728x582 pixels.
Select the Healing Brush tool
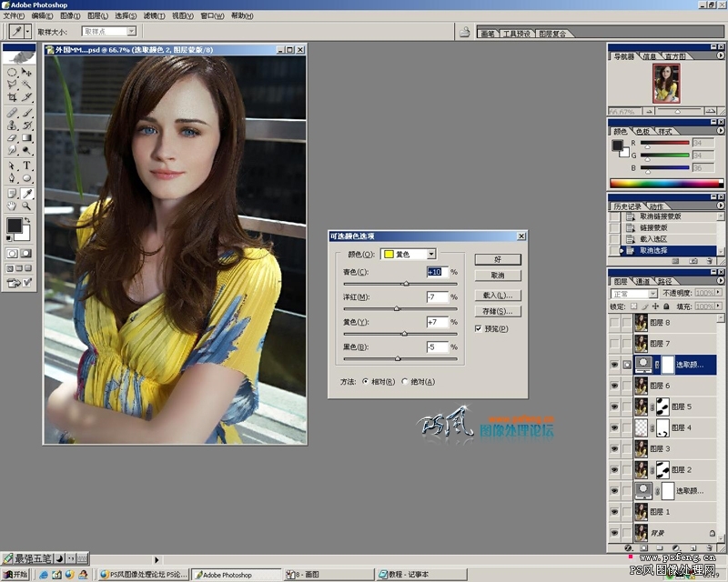12,113
